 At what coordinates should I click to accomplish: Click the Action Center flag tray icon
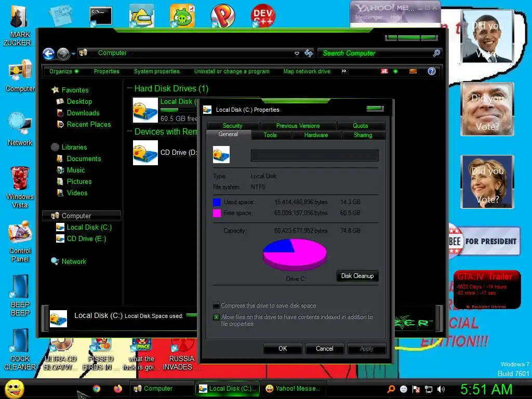click(416, 389)
